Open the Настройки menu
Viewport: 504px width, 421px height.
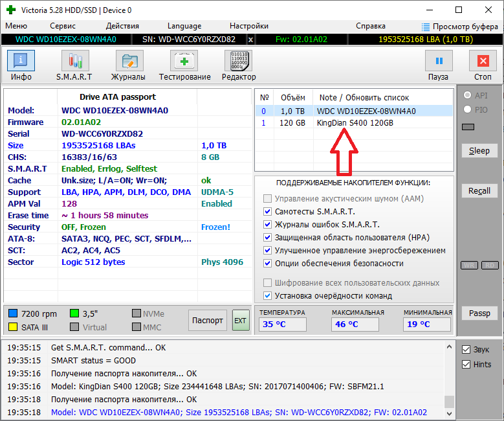tap(249, 26)
